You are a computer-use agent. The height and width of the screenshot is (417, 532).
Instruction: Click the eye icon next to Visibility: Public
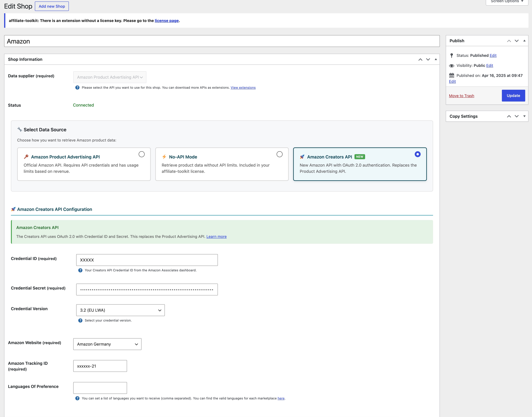[452, 66]
